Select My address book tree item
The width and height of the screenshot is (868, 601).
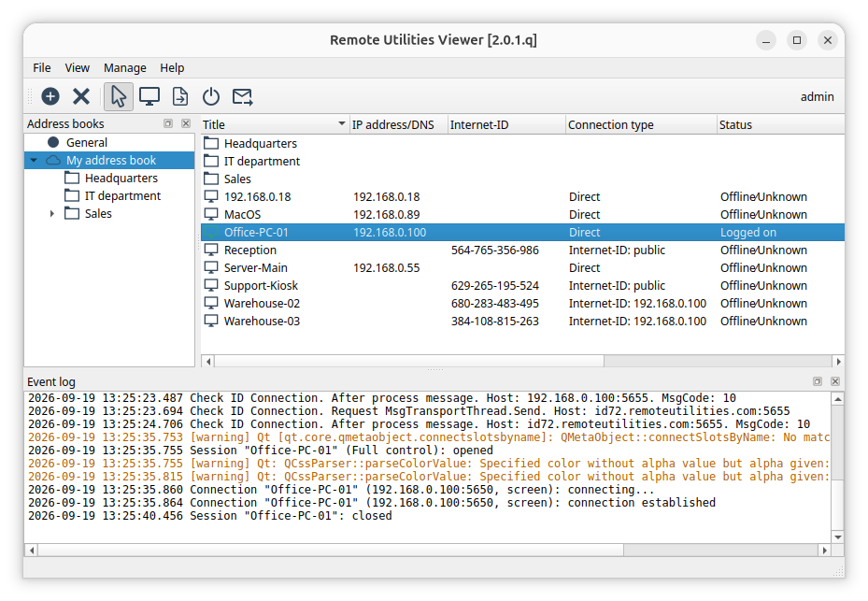point(110,160)
